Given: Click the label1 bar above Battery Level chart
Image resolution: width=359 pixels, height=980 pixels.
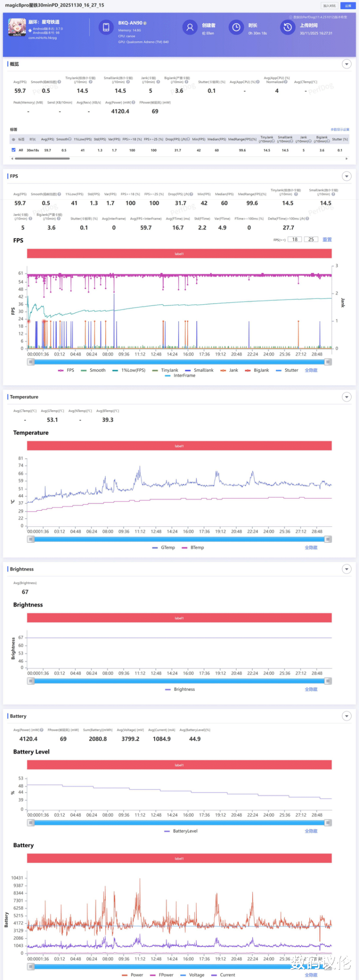Looking at the screenshot, I should (179, 765).
